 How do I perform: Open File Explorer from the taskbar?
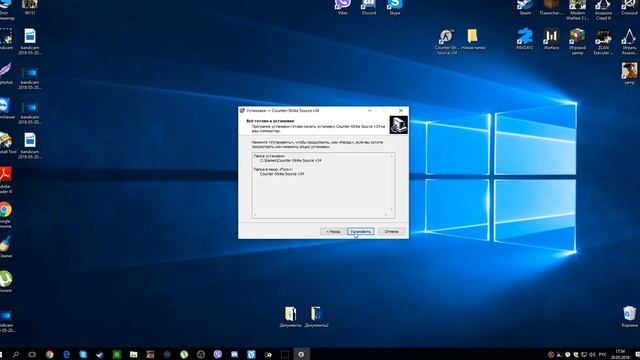(x=133, y=354)
